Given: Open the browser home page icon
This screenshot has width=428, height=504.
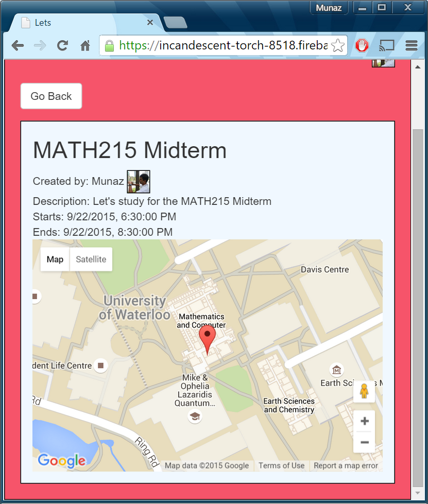Looking at the screenshot, I should [x=85, y=46].
